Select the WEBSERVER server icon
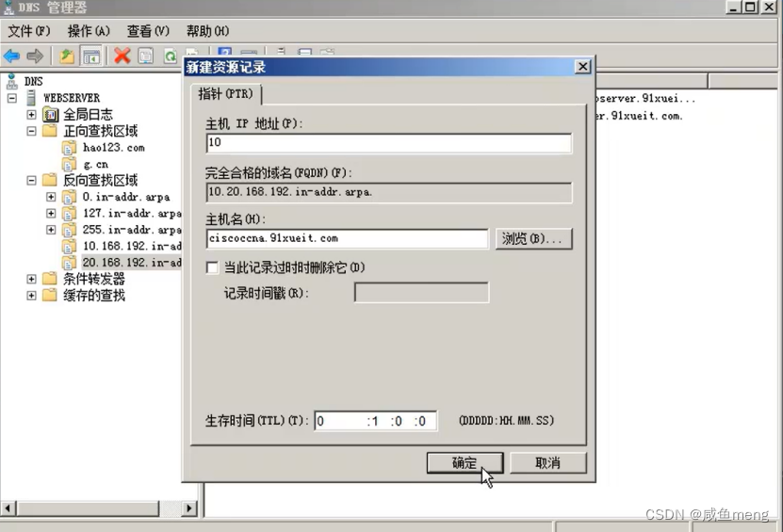783x532 pixels. point(31,97)
